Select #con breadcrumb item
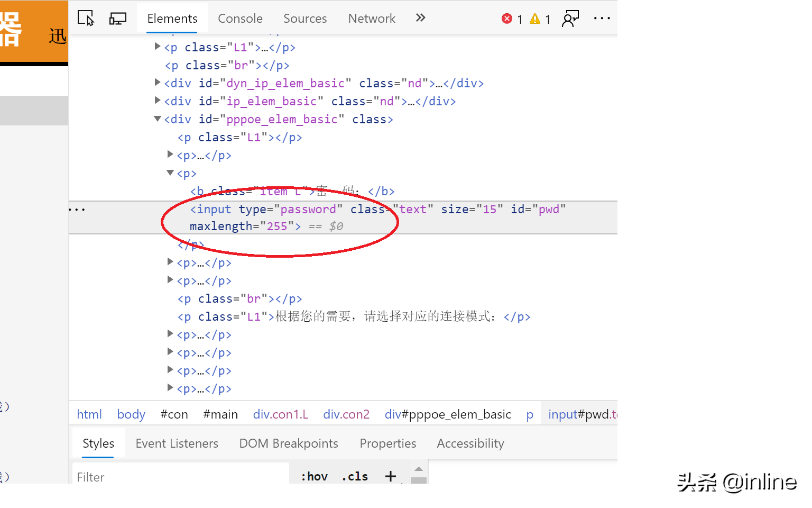Image resolution: width=812 pixels, height=508 pixels. tap(174, 414)
